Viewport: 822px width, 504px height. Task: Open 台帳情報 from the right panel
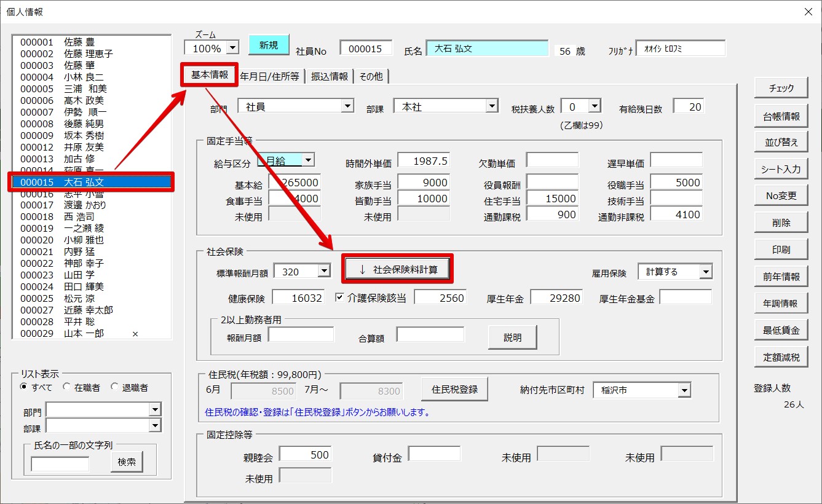click(781, 116)
